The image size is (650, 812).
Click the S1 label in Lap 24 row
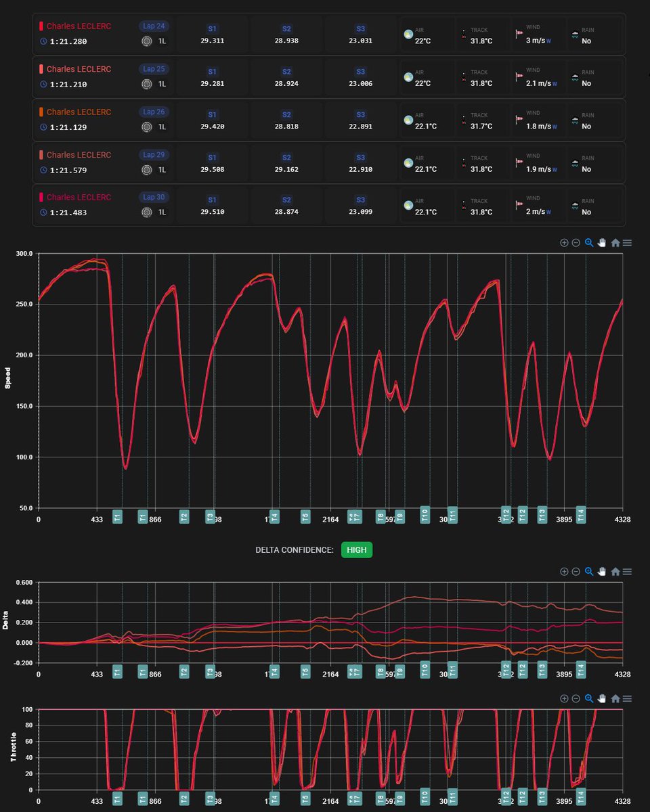[x=212, y=29]
